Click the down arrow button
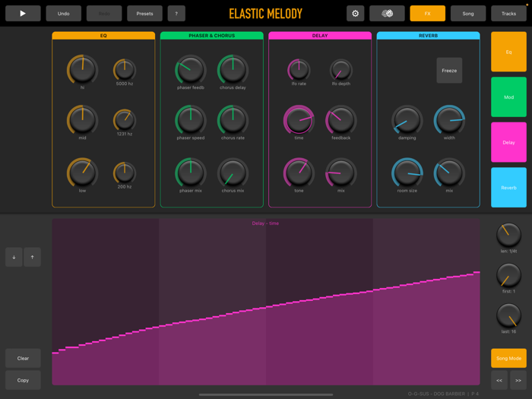This screenshot has height=399, width=532. pos(14,257)
